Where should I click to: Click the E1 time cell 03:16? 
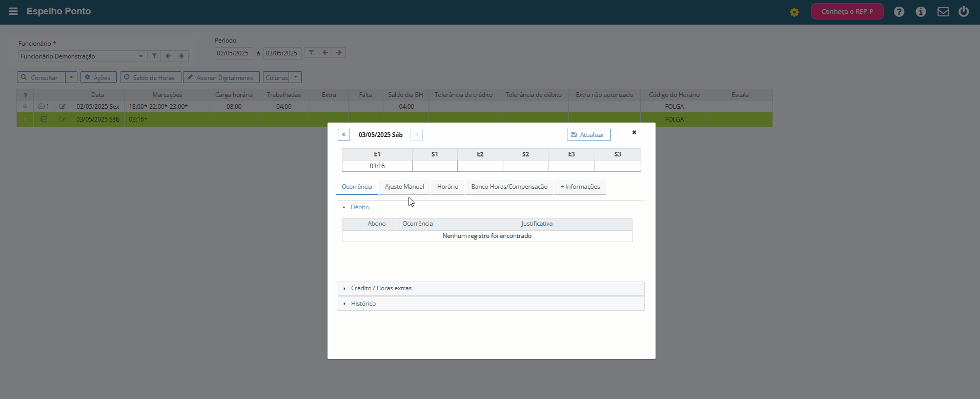click(x=377, y=166)
